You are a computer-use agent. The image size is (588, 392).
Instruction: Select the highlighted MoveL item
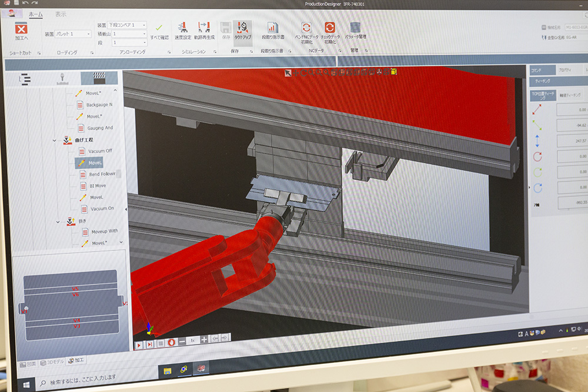pos(89,163)
